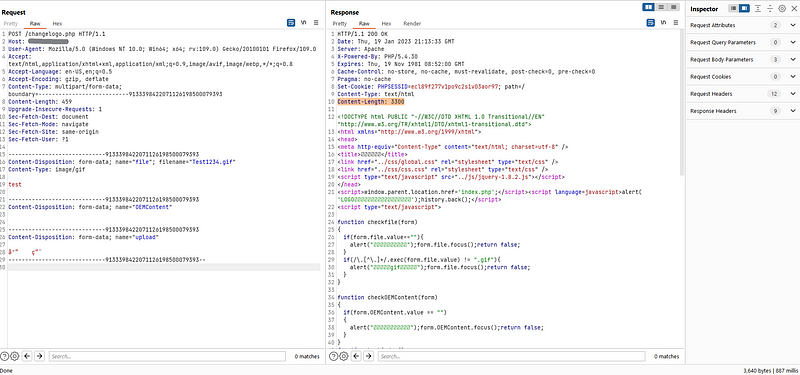The height and width of the screenshot is (375, 800).
Task: Click the 'test' body content on line 19
Action: [x=15, y=185]
